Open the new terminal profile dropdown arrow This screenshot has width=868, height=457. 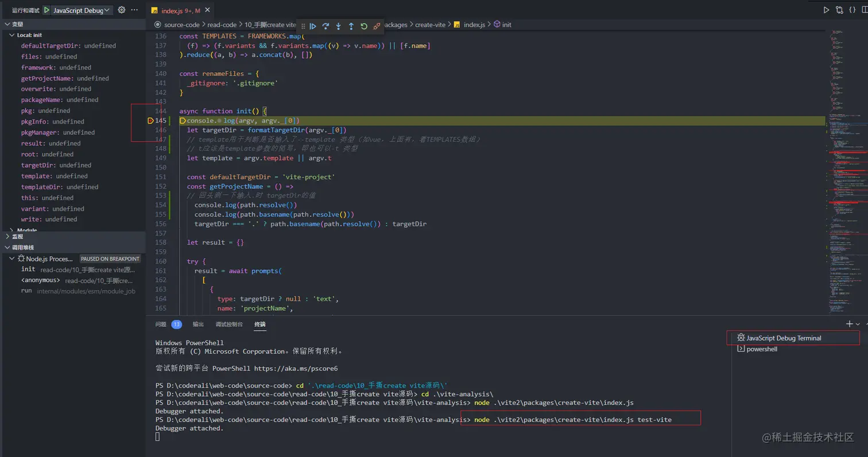(858, 324)
